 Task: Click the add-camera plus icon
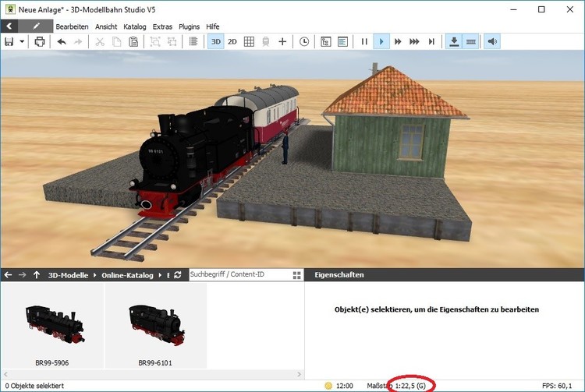pos(282,41)
